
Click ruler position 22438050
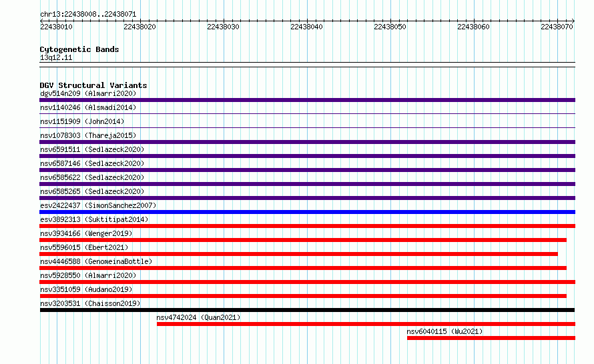tap(390, 27)
